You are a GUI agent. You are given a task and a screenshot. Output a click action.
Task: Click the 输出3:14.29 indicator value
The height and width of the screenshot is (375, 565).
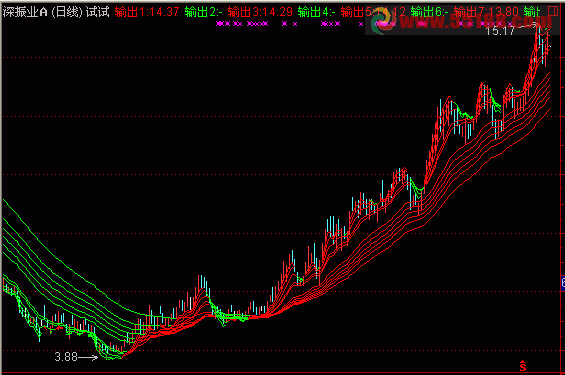coord(260,12)
